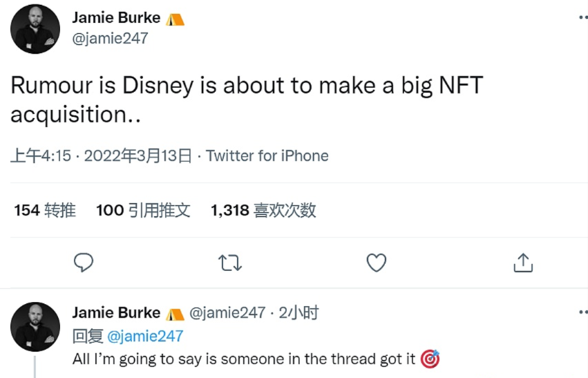Open more options on the reply tweet

click(582, 314)
